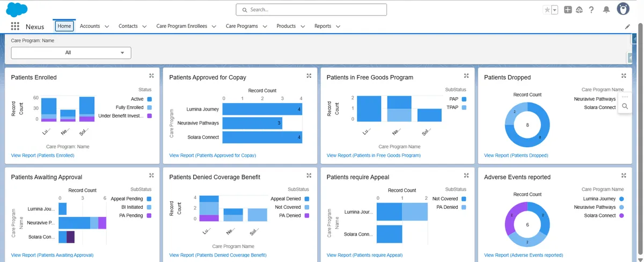Viewport: 644px width, 262px height.
Task: Expand the Care Programs chevron menu
Action: [265, 26]
